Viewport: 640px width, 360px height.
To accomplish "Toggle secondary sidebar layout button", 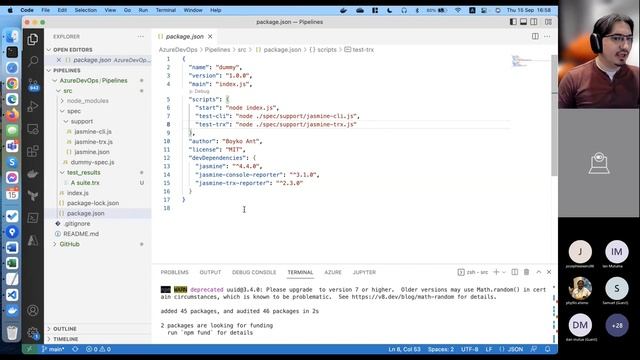I will point(534,22).
